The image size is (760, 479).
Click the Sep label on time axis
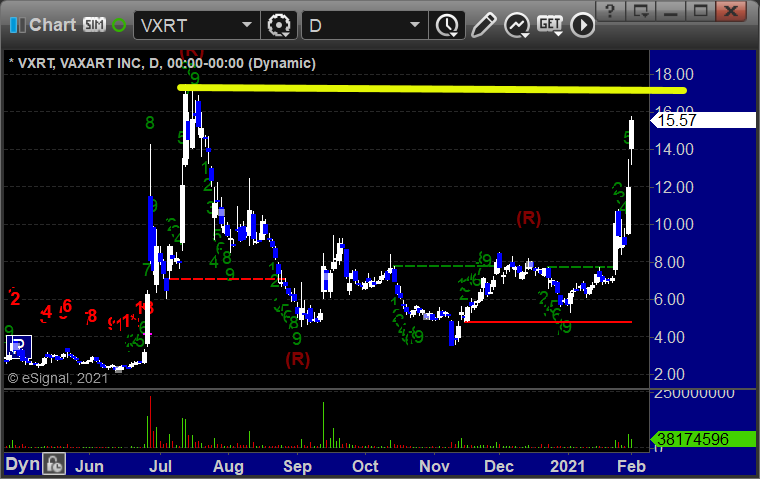[297, 466]
